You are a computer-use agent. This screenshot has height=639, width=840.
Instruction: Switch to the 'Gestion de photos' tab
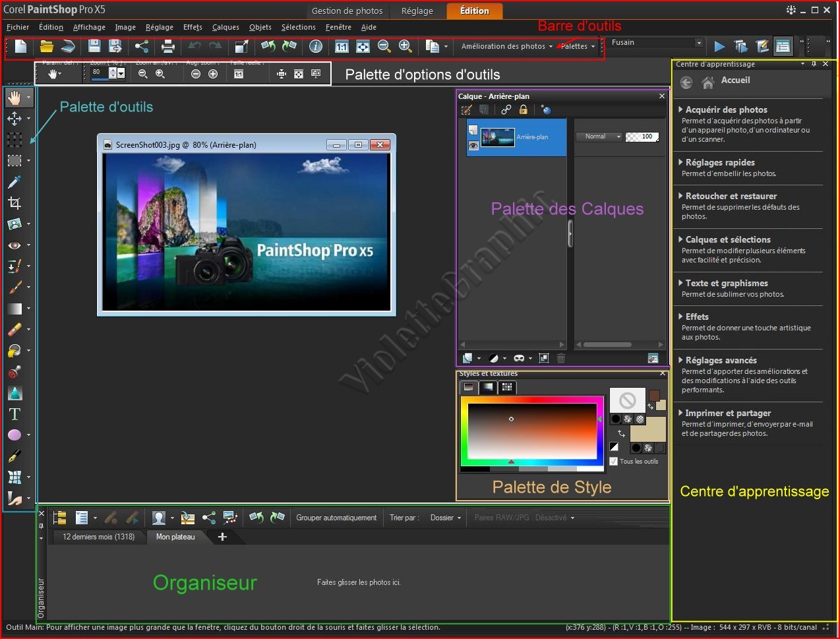pyautogui.click(x=347, y=11)
